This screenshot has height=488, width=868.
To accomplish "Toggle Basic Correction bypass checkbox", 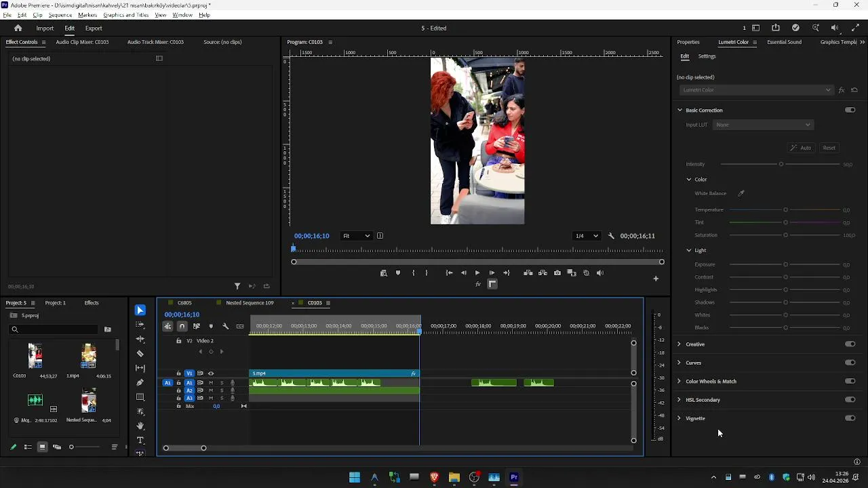I will 850,110.
